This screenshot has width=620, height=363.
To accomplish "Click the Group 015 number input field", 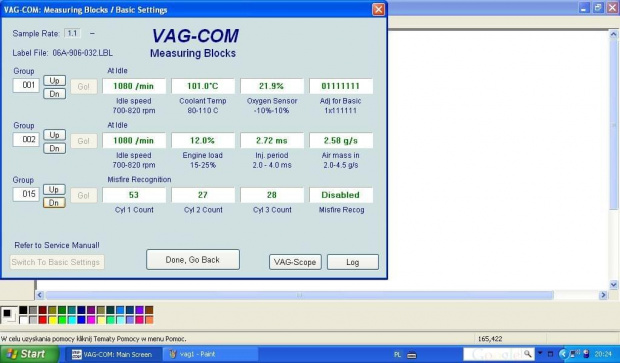I will (x=26, y=194).
